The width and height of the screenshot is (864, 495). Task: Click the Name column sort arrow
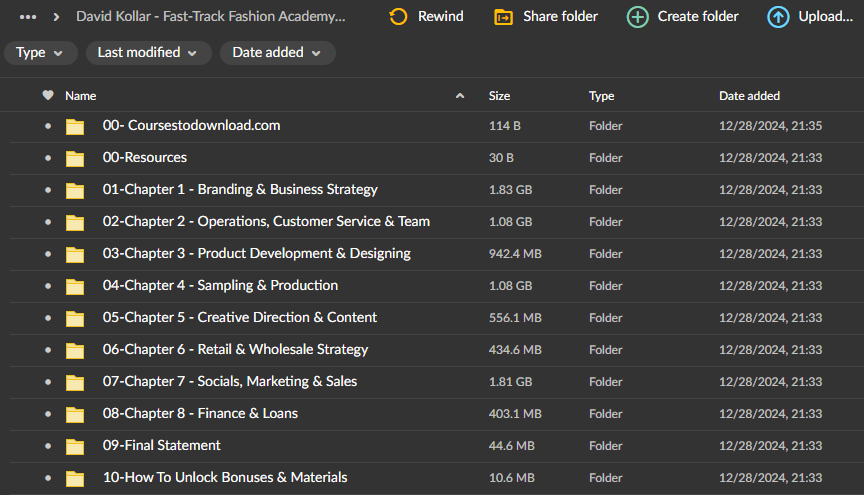click(x=460, y=96)
